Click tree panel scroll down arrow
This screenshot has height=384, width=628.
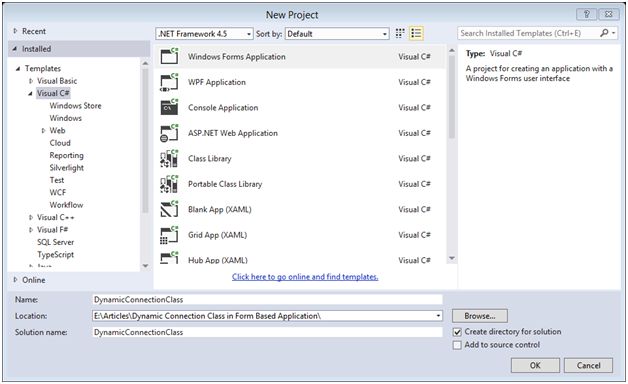point(145,265)
